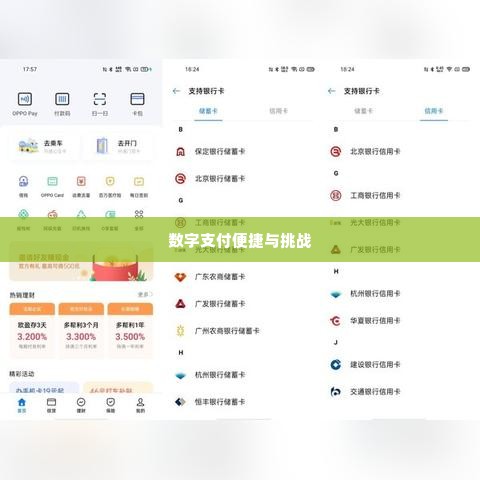Open the 借钱 loan icon

[23, 181]
